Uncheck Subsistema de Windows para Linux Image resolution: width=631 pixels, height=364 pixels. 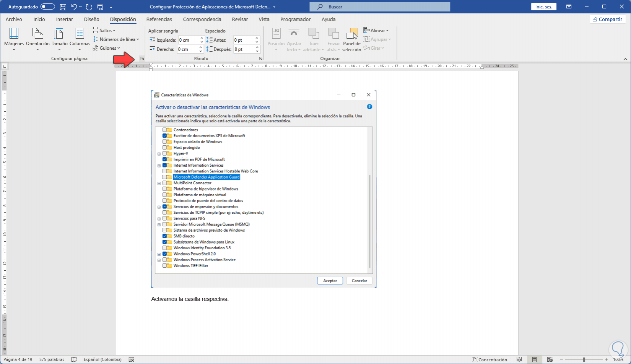165,242
